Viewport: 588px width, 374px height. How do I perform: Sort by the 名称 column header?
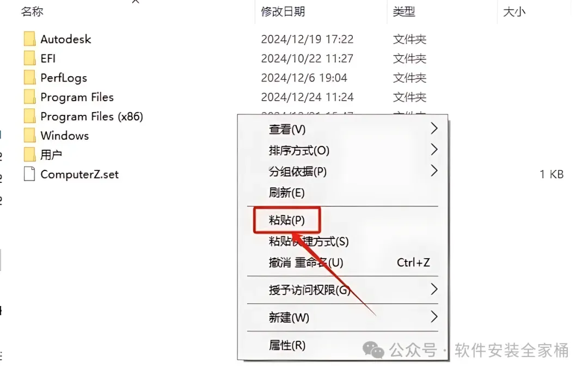coord(32,11)
